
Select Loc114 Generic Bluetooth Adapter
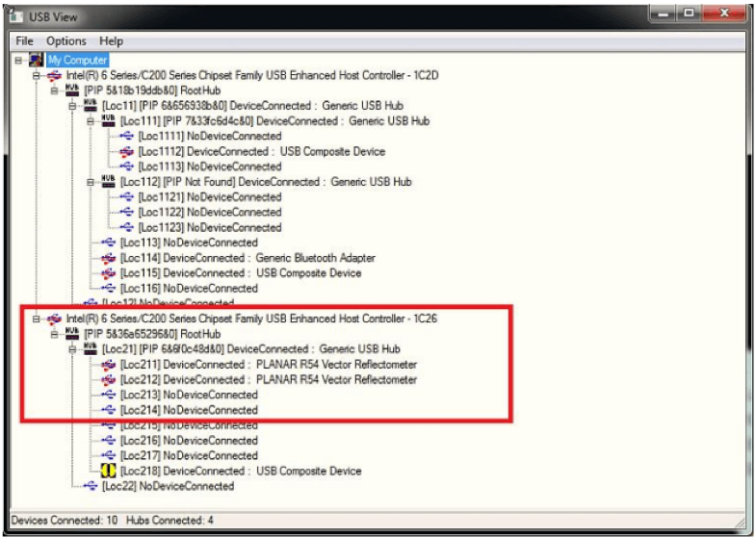click(x=248, y=258)
